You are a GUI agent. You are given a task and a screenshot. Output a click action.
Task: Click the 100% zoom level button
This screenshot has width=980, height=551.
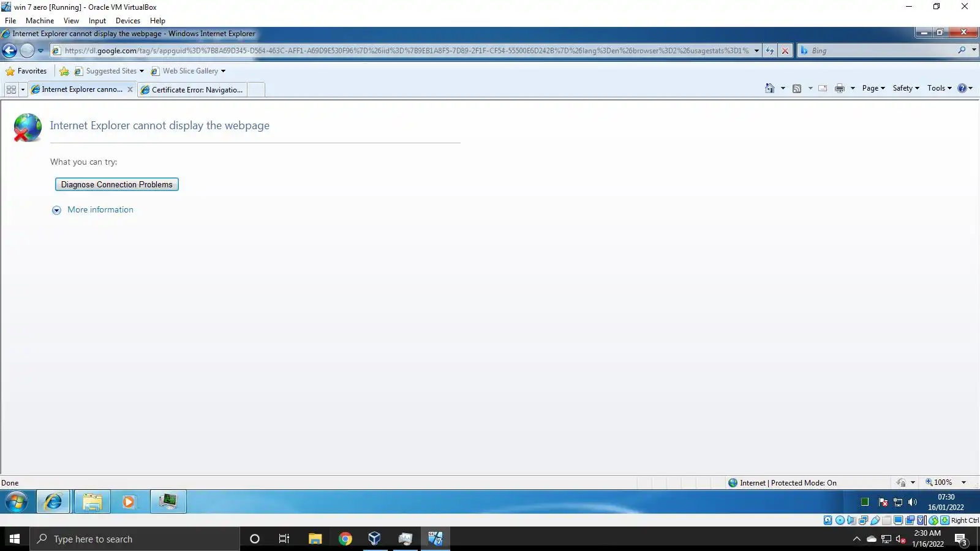coord(938,482)
